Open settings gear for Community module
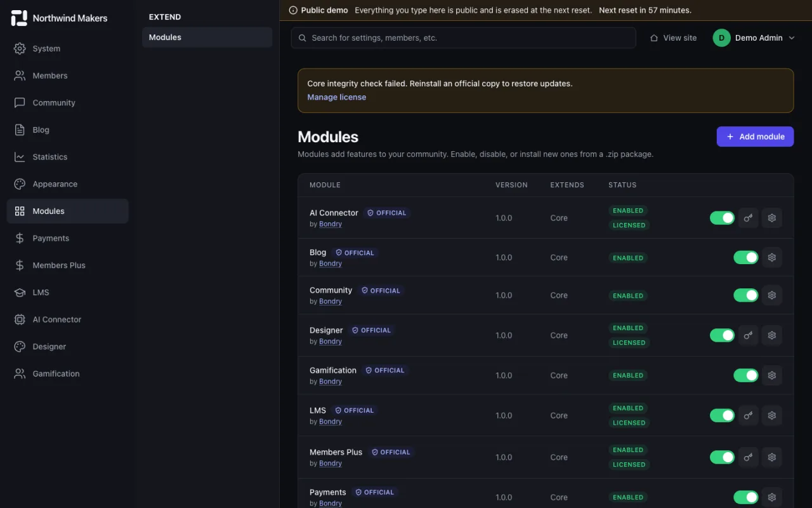This screenshot has height=508, width=812. tap(772, 295)
